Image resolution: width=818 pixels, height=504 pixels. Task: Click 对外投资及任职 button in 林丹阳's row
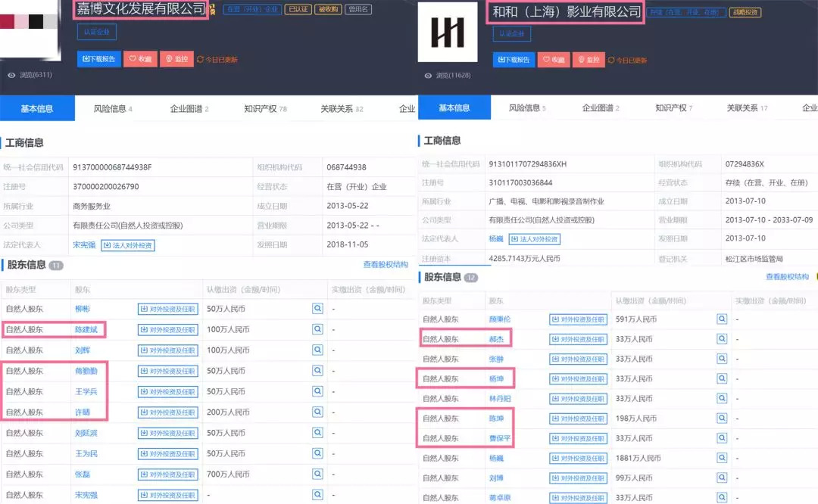point(578,399)
